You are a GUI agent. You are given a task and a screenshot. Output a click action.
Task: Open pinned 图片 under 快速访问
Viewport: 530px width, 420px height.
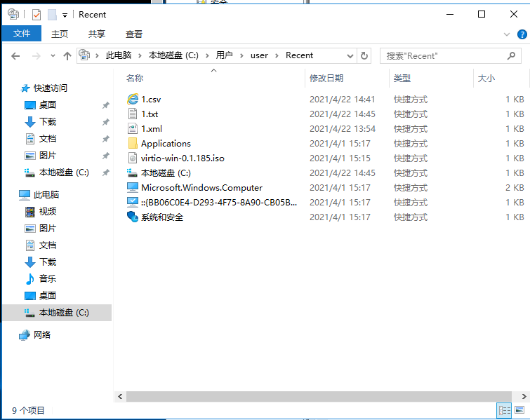[x=47, y=156]
